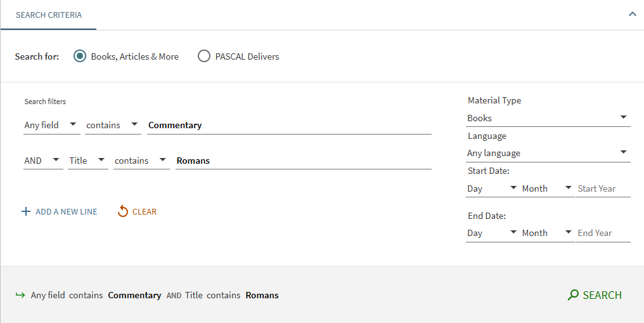The image size is (644, 323).
Task: Click the magnifying glass search icon
Action: point(573,295)
